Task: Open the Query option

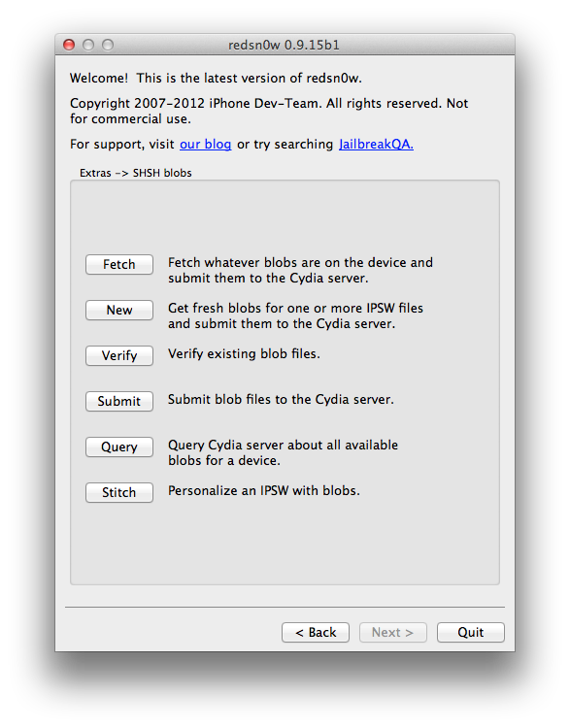Action: click(118, 447)
